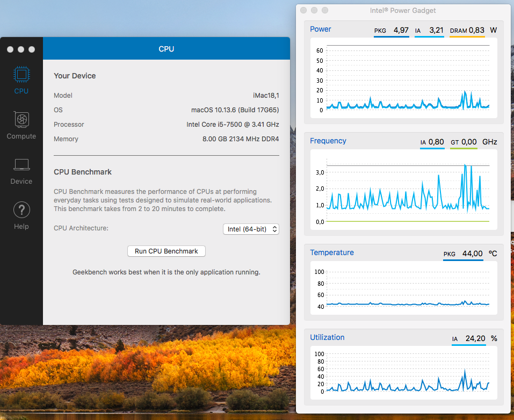Click the CPU Architecture label
Viewport: 514px width, 420px height.
click(81, 228)
